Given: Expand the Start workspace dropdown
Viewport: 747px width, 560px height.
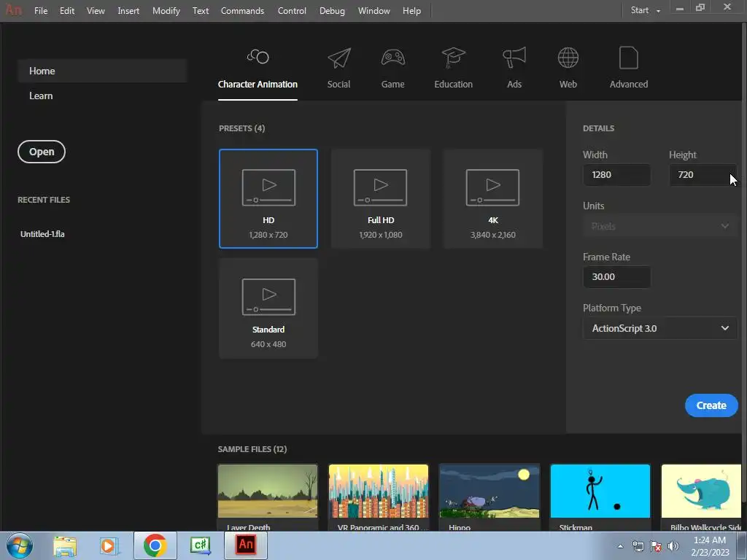Looking at the screenshot, I should click(646, 10).
